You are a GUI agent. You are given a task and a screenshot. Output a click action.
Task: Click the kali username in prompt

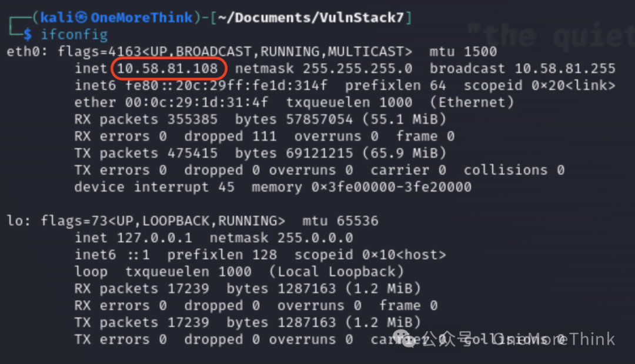[56, 18]
